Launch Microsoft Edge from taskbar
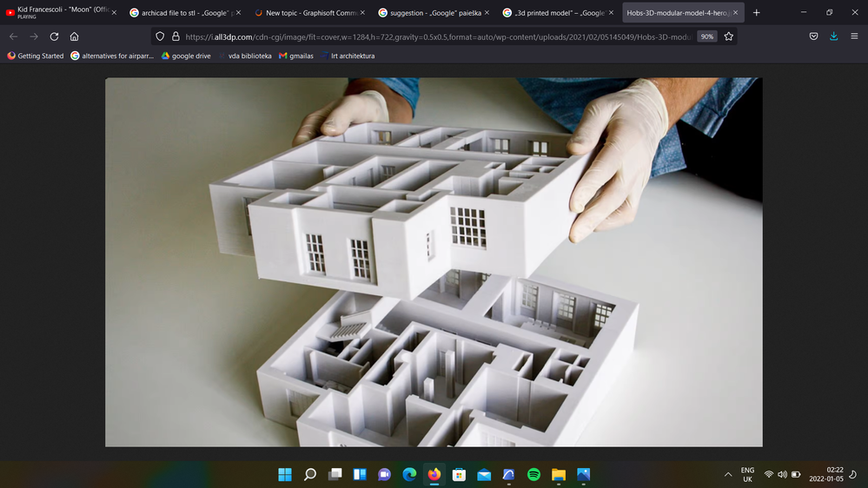 click(x=409, y=475)
